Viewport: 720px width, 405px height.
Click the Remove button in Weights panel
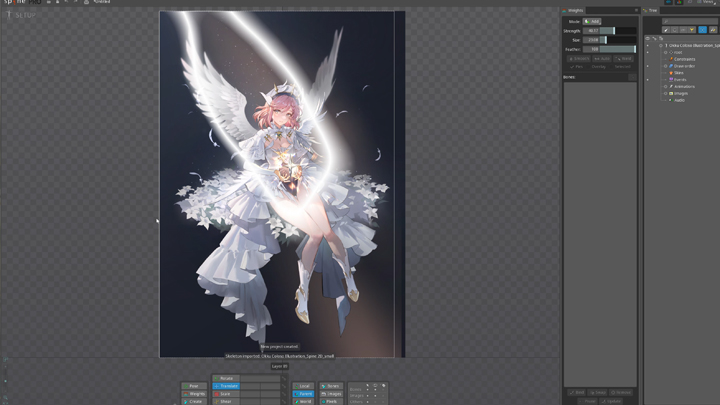click(x=621, y=393)
